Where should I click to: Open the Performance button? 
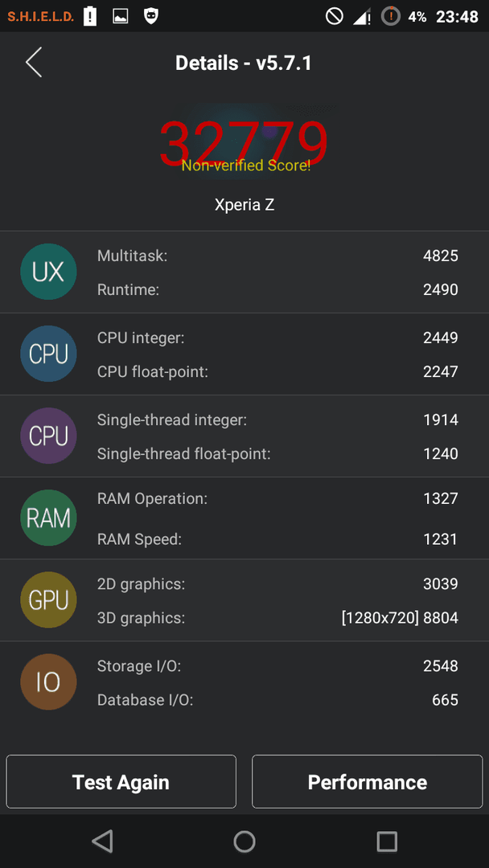point(368,782)
